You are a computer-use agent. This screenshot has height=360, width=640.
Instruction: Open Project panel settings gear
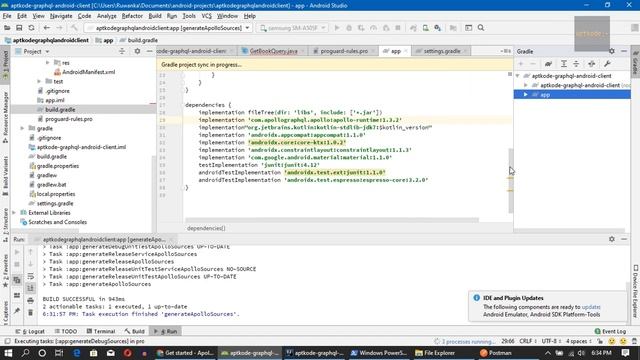137,51
